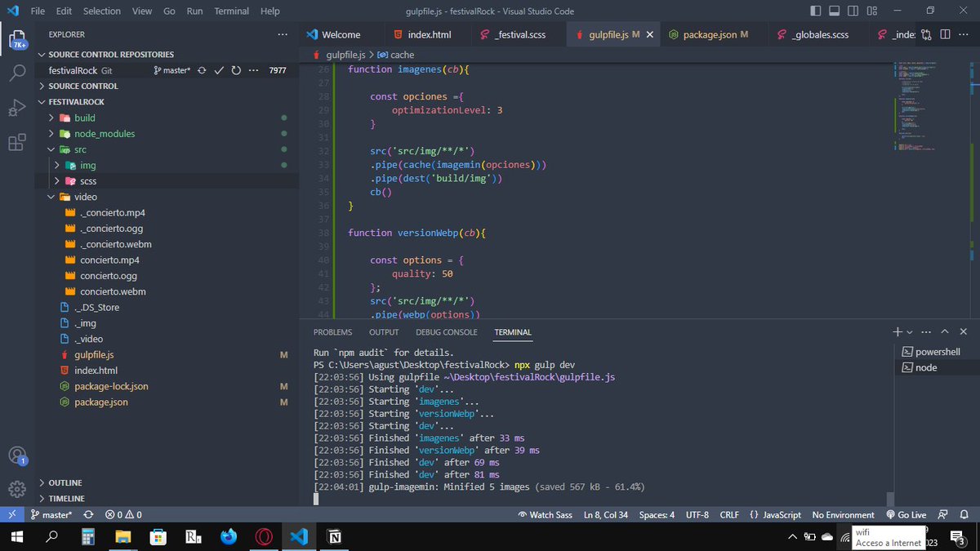Viewport: 980px width, 551px height.
Task: Open the DEBUG CONSOLE panel tab
Action: coord(446,332)
